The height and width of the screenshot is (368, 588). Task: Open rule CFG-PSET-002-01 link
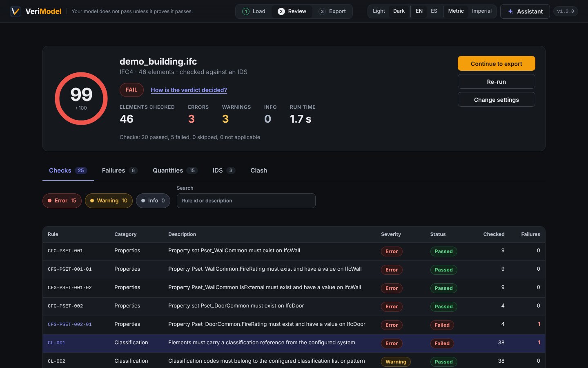70,325
